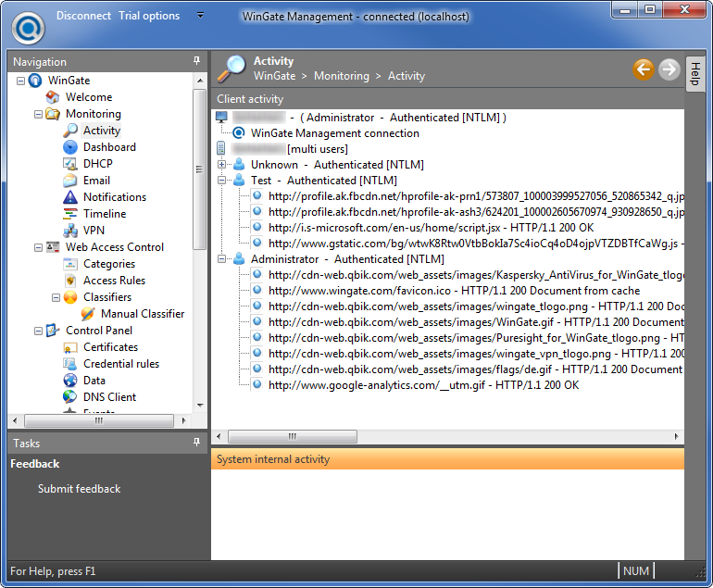Viewport: 713px width, 588px height.
Task: Select the Test user icon
Action: [x=239, y=180]
